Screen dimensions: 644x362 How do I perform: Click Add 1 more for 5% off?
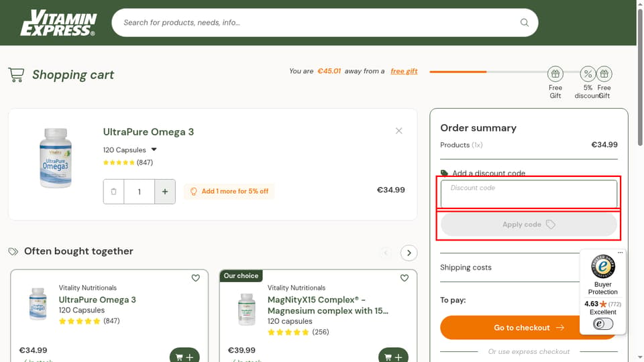point(229,191)
